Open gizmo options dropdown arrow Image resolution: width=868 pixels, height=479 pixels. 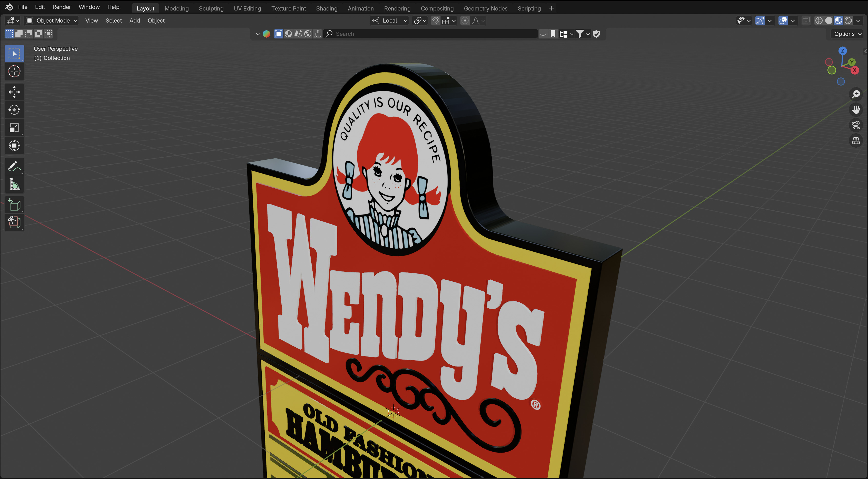coord(770,21)
